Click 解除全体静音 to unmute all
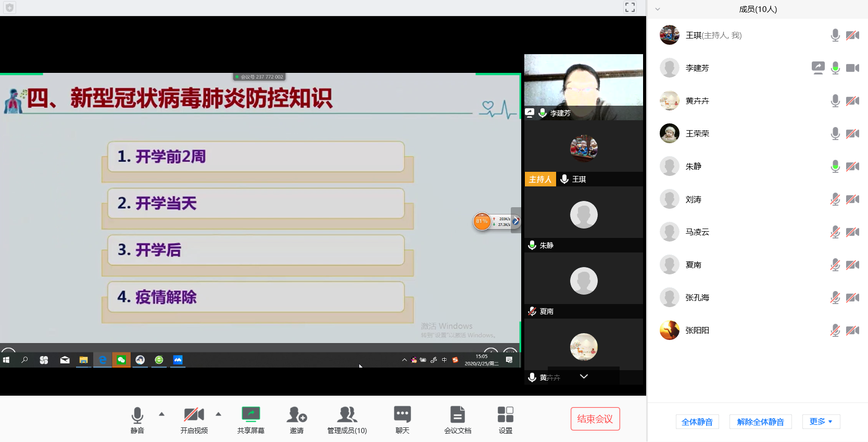Viewport: 868px width, 442px height. tap(760, 422)
